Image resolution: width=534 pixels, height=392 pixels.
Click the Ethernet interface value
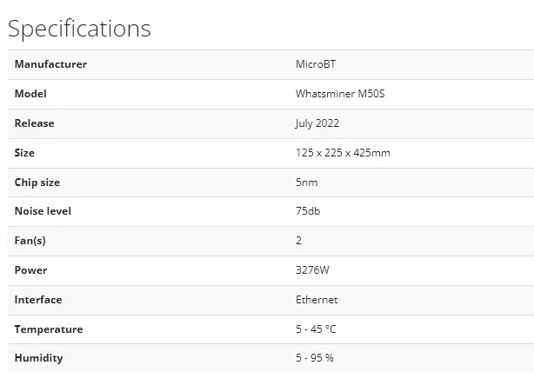click(317, 300)
